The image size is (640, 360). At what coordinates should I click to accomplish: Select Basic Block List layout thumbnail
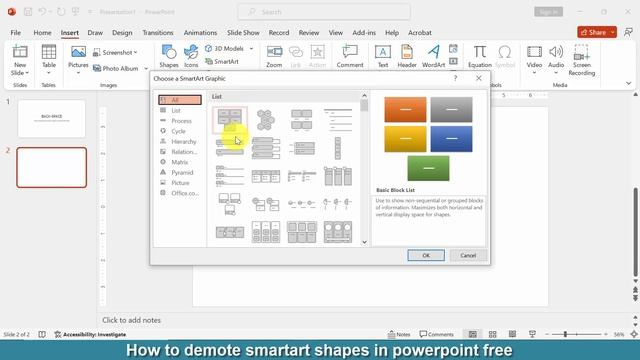(x=230, y=120)
